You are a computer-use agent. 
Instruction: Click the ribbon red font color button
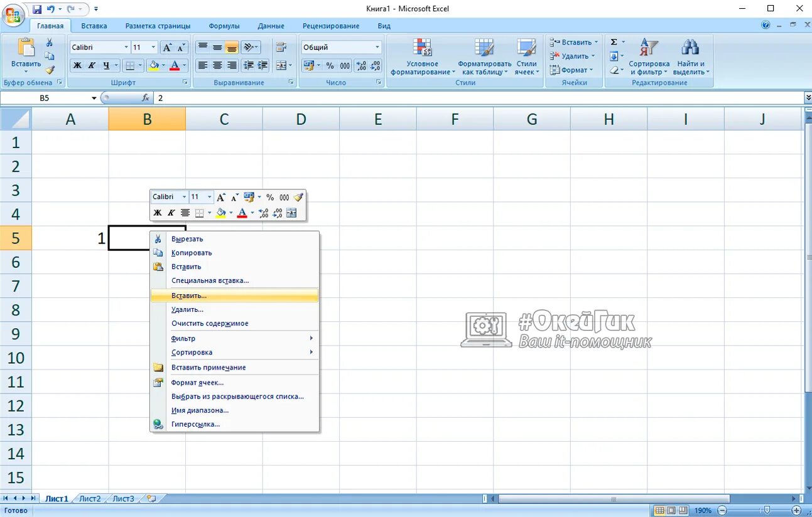point(174,65)
